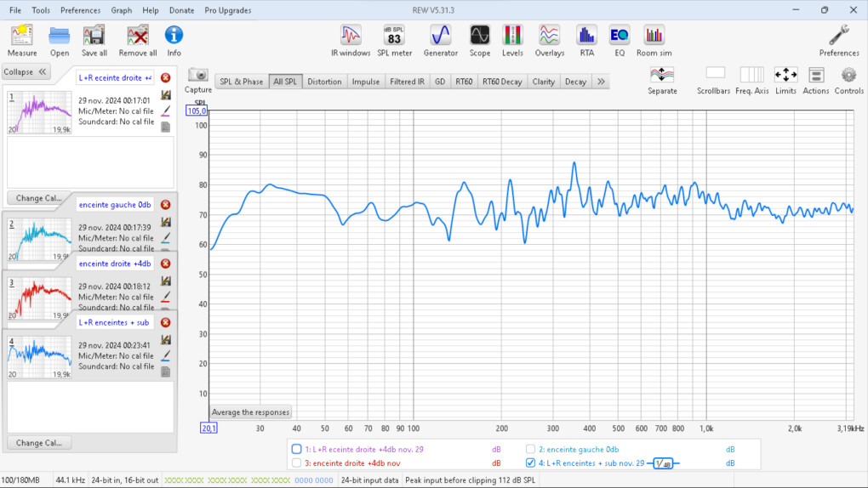Separate the traces
The height and width of the screenshot is (488, 868).
point(662,80)
